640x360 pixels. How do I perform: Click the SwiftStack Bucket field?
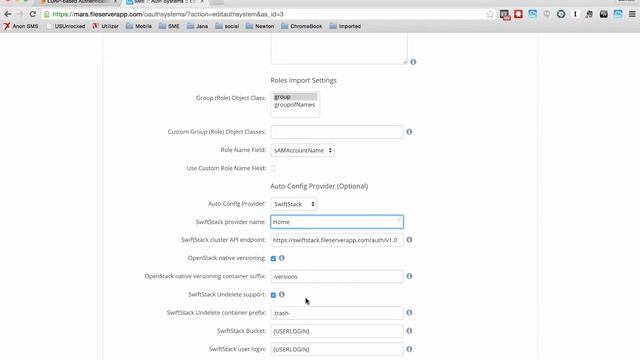(x=337, y=331)
